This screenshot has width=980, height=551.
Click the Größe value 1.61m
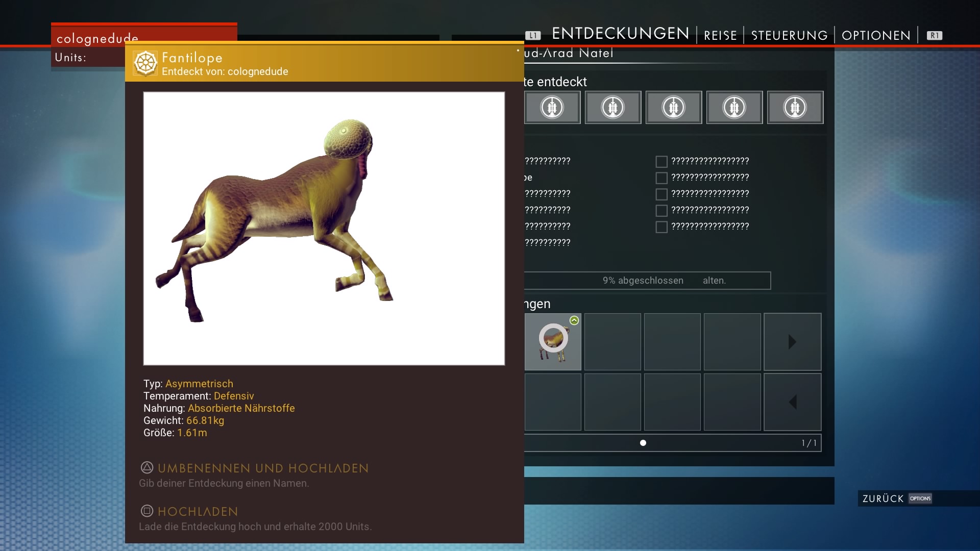tap(192, 433)
